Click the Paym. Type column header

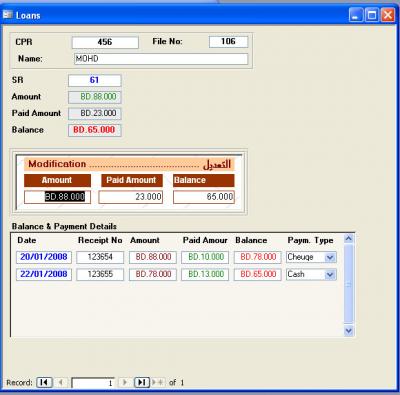point(310,240)
